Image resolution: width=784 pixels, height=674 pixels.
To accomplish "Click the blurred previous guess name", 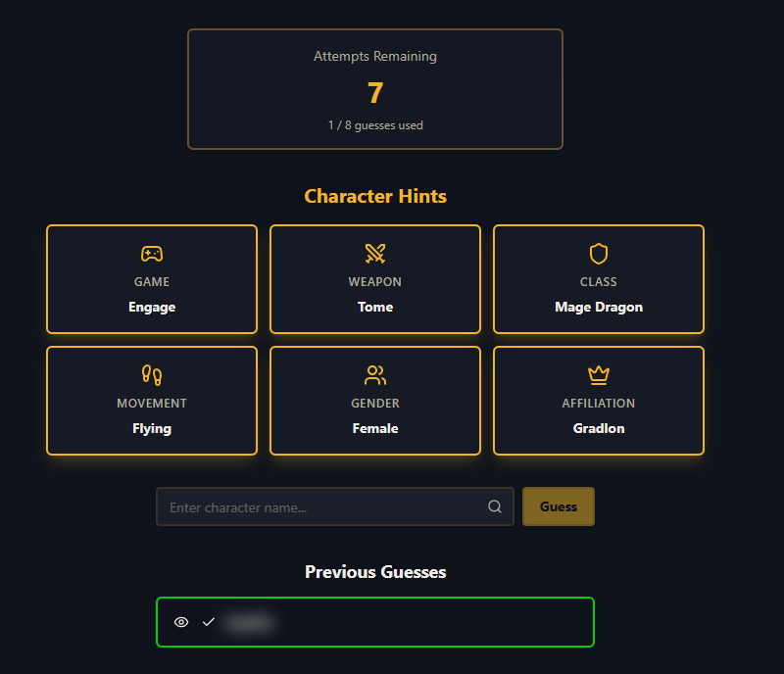I will tap(249, 622).
